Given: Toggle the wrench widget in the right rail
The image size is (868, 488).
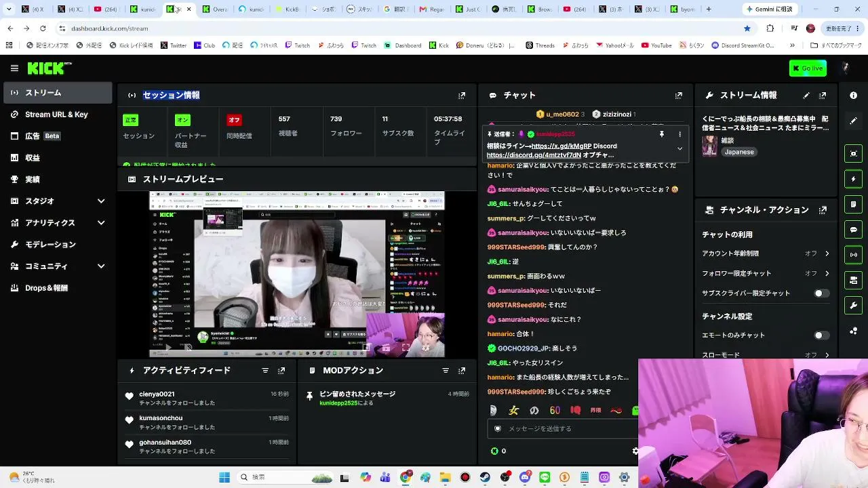Looking at the screenshot, I should (x=854, y=306).
